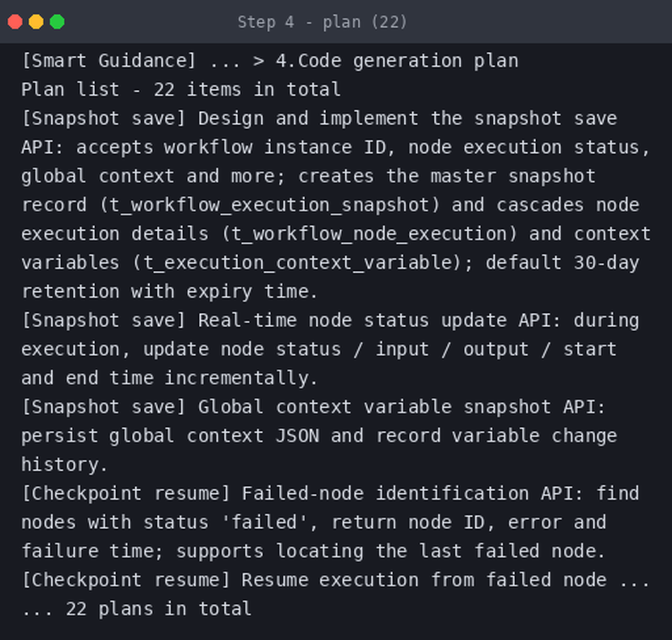Click '4.Code generation plan' breadcrumb
Viewport: 672px width, 640px height.
[397, 61]
